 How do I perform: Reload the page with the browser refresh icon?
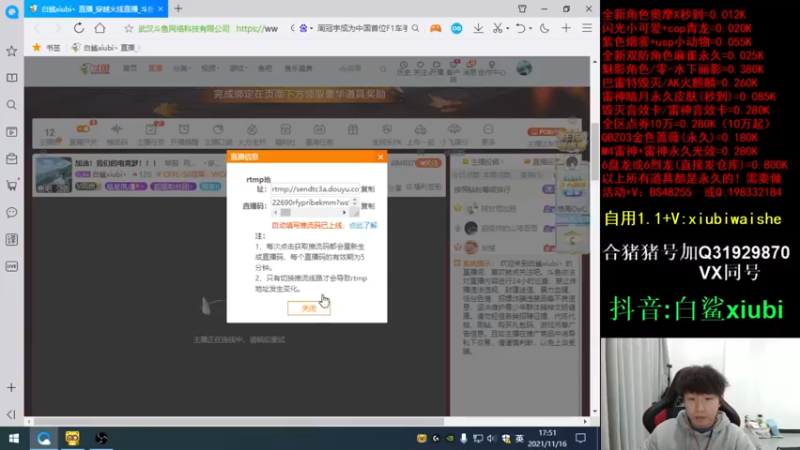coord(79,28)
